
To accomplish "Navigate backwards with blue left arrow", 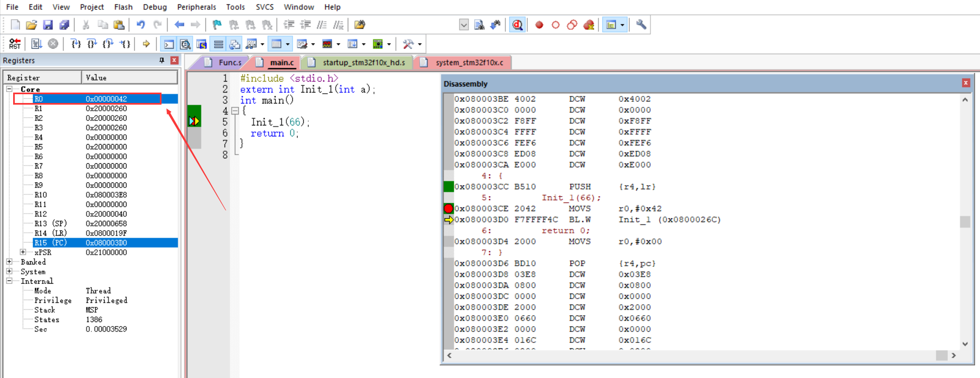I will pyautogui.click(x=179, y=25).
